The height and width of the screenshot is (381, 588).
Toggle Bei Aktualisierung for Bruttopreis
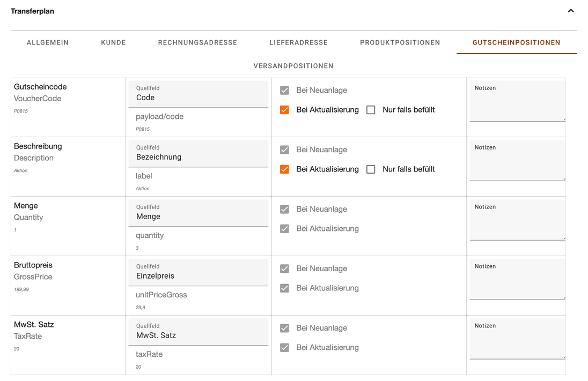[x=285, y=288]
